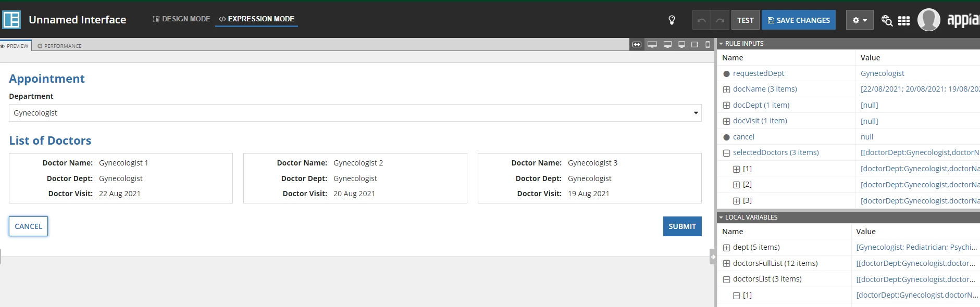Expand docVisit (1 item) rule input
The image size is (980, 307).
pyautogui.click(x=726, y=121)
